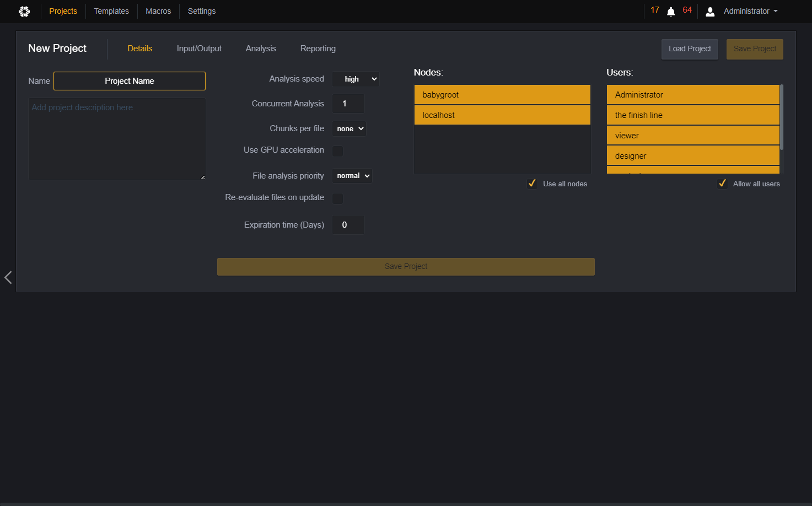
Task: Select the viewer user row
Action: (693, 136)
